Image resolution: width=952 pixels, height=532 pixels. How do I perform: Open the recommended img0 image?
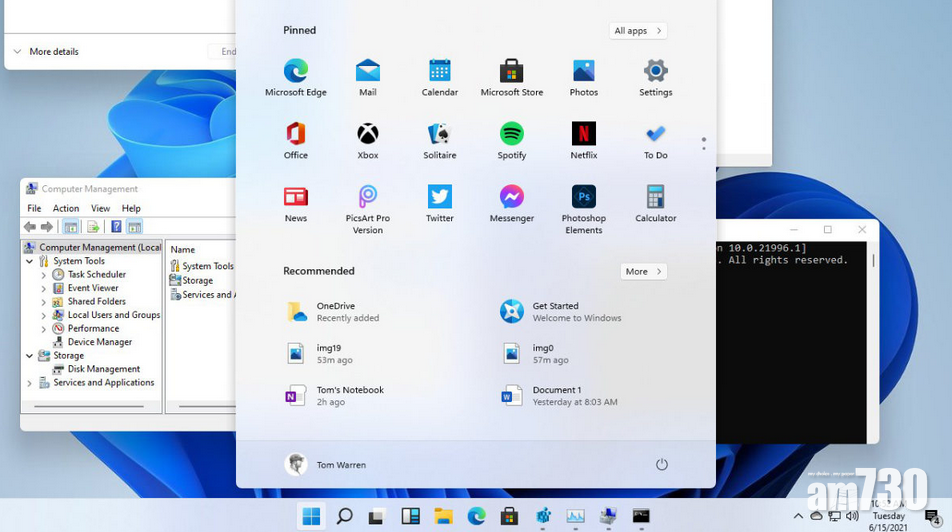click(536, 353)
